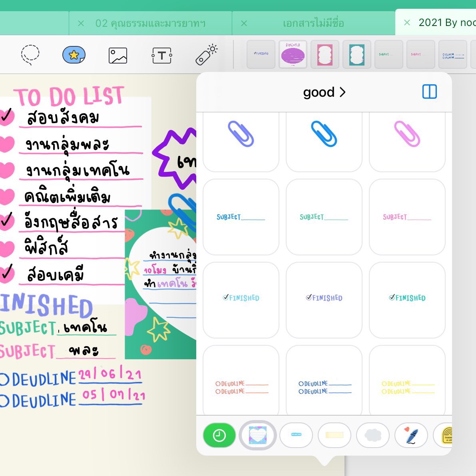
Task: Pick the green SUBJECT sticker in toolbar
Action: tap(389, 54)
